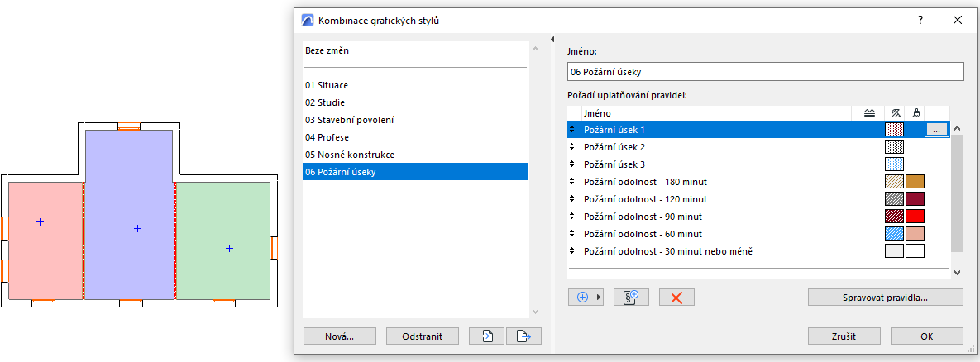Collapse the left panel with the triangle arrow
Viewport: 980px width, 362px height.
click(x=552, y=39)
